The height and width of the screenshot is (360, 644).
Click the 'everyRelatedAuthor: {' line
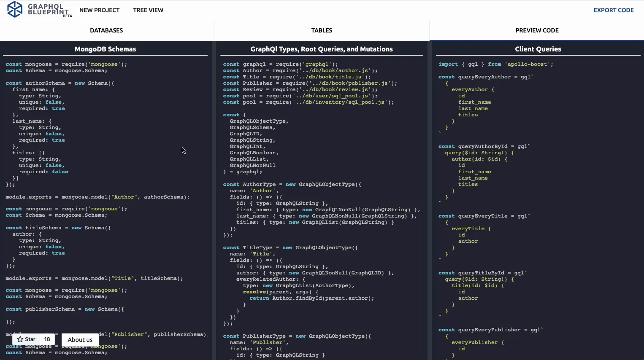point(271,279)
